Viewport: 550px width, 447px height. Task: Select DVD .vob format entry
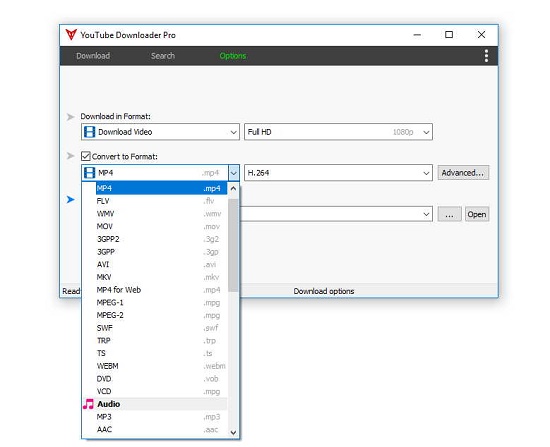pyautogui.click(x=161, y=379)
